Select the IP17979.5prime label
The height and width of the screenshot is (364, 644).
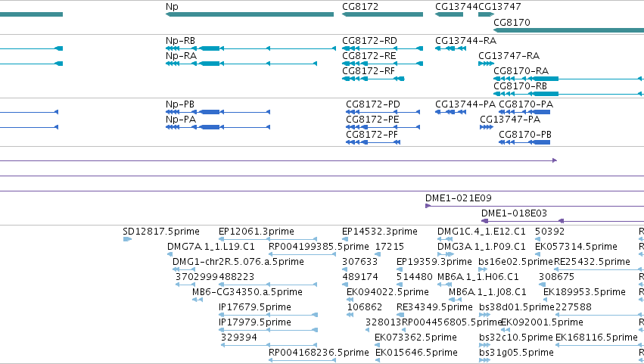pyautogui.click(x=254, y=323)
